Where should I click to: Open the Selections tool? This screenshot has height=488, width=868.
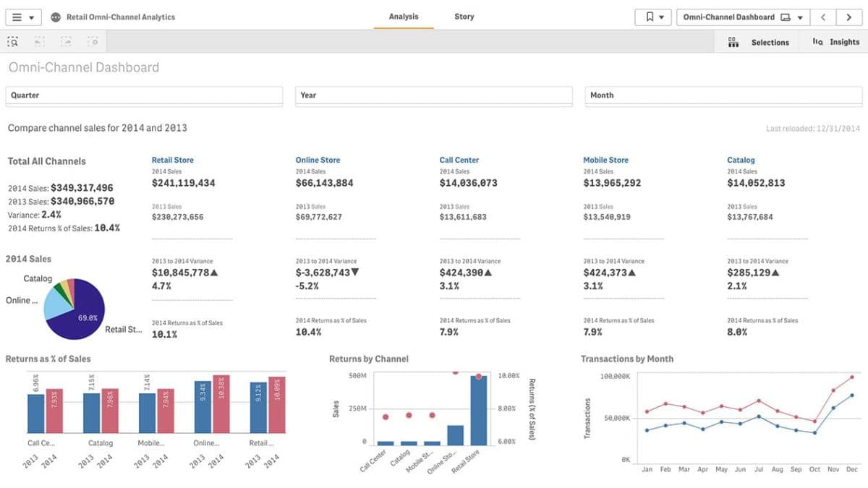[758, 42]
